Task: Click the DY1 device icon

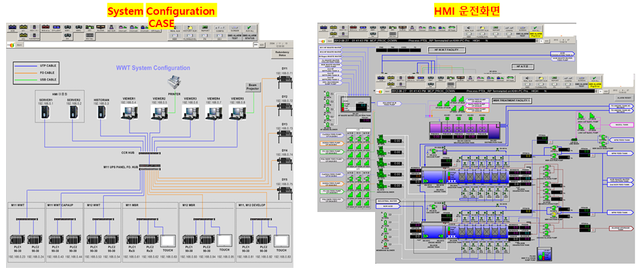Action: (284, 83)
